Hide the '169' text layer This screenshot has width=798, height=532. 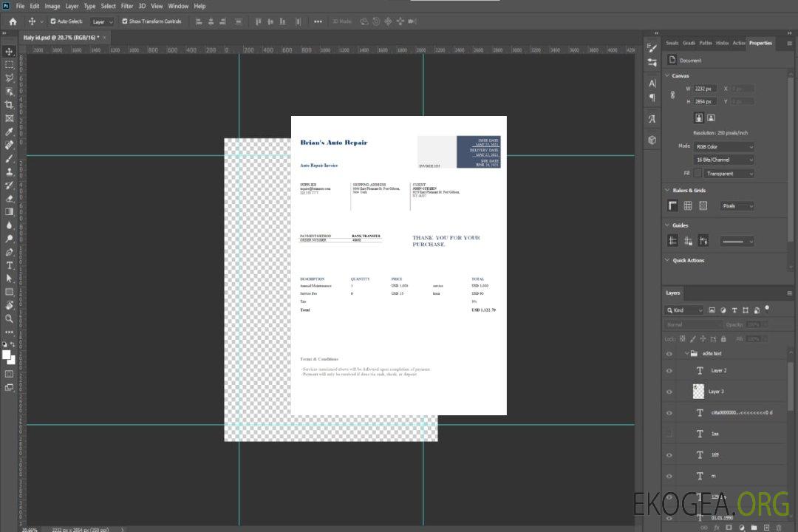669,455
